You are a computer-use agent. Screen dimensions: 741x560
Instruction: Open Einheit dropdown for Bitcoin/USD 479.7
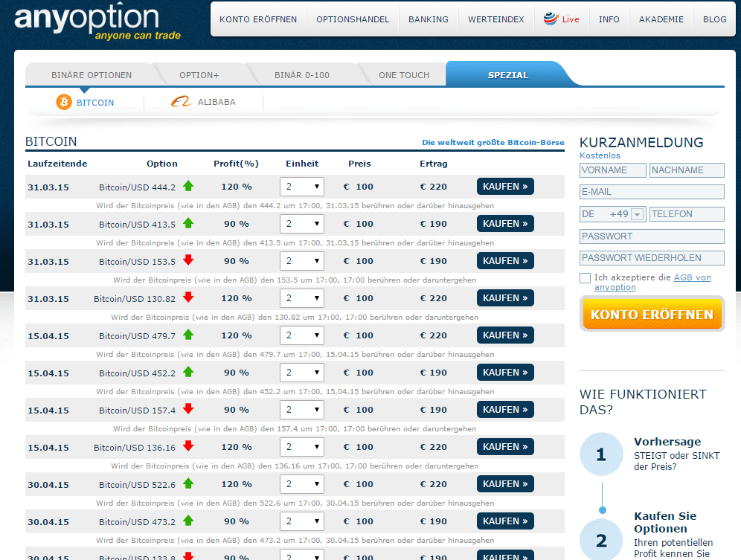(302, 335)
